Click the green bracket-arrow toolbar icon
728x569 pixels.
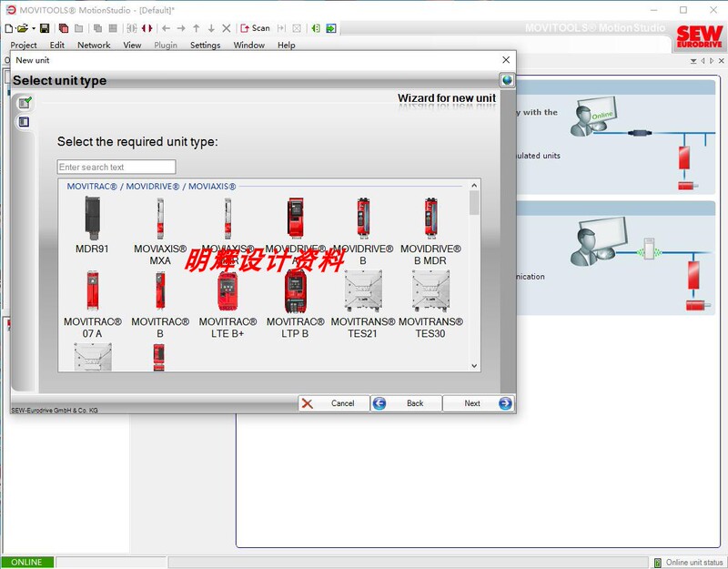point(316,28)
